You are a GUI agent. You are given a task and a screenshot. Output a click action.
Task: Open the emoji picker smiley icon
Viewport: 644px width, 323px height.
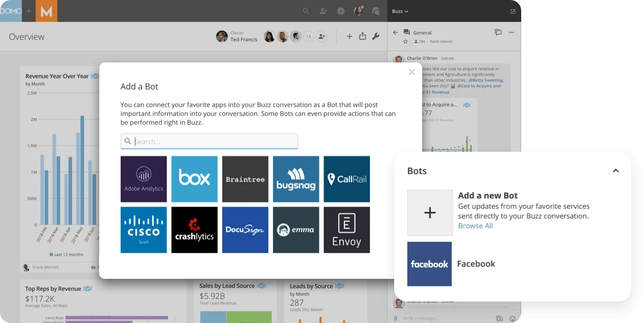coord(513,319)
